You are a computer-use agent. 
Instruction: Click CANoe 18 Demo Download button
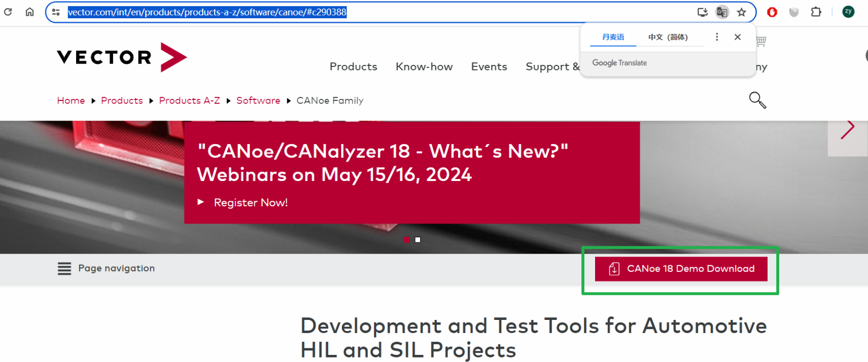(681, 269)
